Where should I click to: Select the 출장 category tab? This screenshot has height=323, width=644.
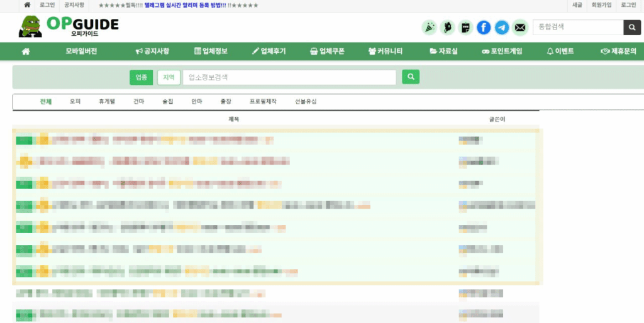[226, 101]
